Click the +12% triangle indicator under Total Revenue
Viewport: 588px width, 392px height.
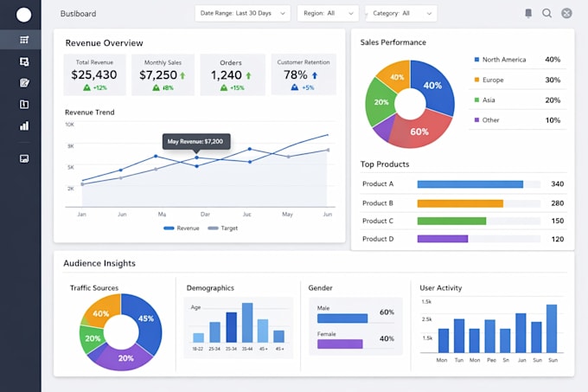pyautogui.click(x=86, y=87)
